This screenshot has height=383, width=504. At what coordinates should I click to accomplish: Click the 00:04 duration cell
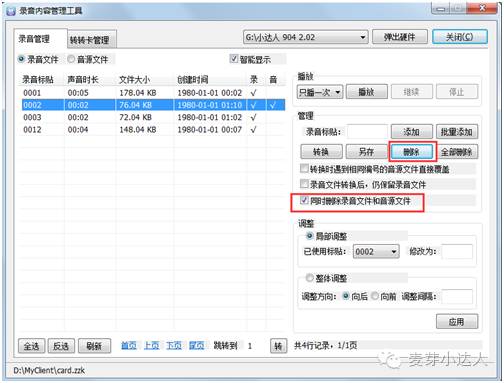pyautogui.click(x=78, y=129)
